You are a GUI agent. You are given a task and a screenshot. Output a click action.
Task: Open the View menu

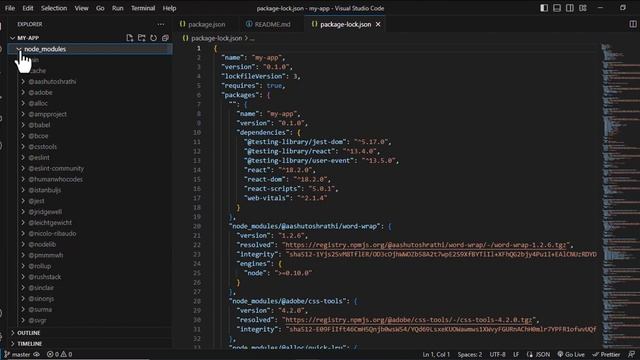81,8
